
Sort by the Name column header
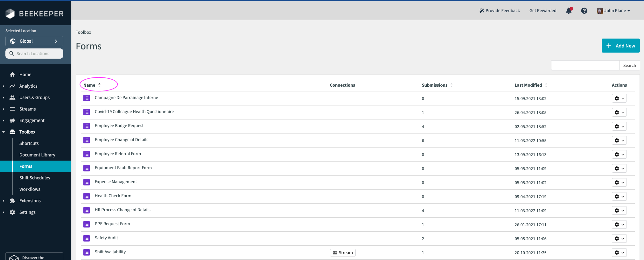[x=92, y=85]
